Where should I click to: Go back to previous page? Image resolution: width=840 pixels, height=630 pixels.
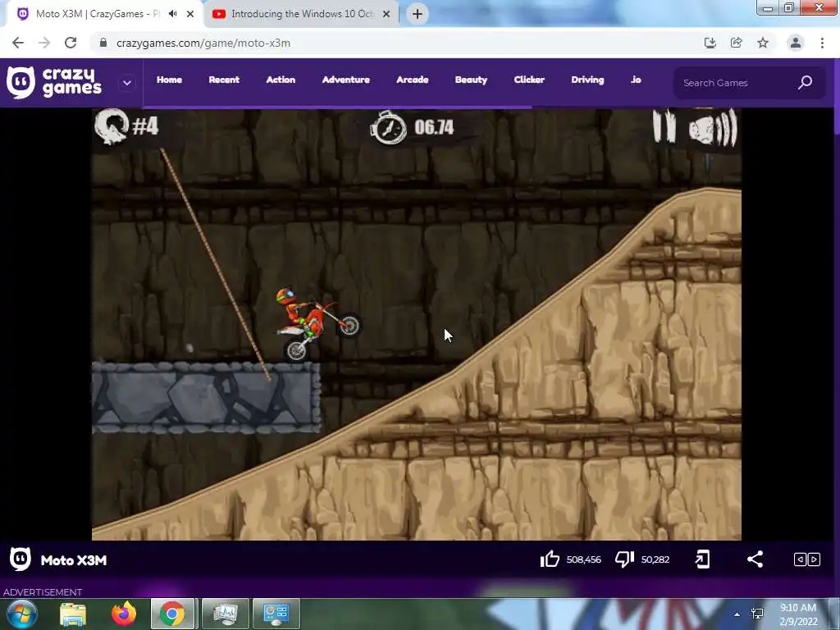click(18, 43)
